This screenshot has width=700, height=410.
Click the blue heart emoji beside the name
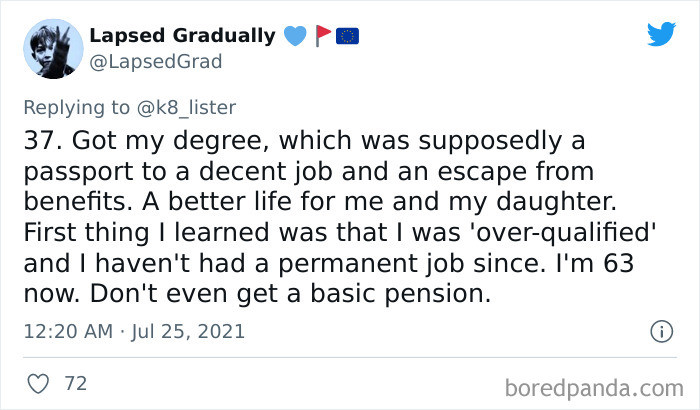293,36
